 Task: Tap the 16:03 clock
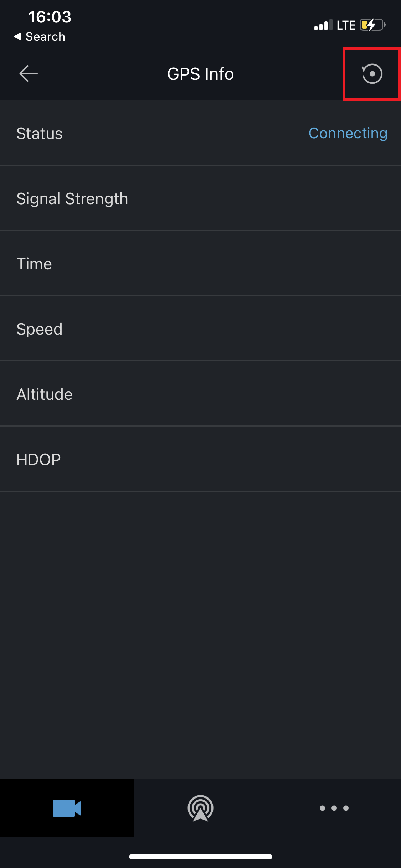tap(50, 17)
